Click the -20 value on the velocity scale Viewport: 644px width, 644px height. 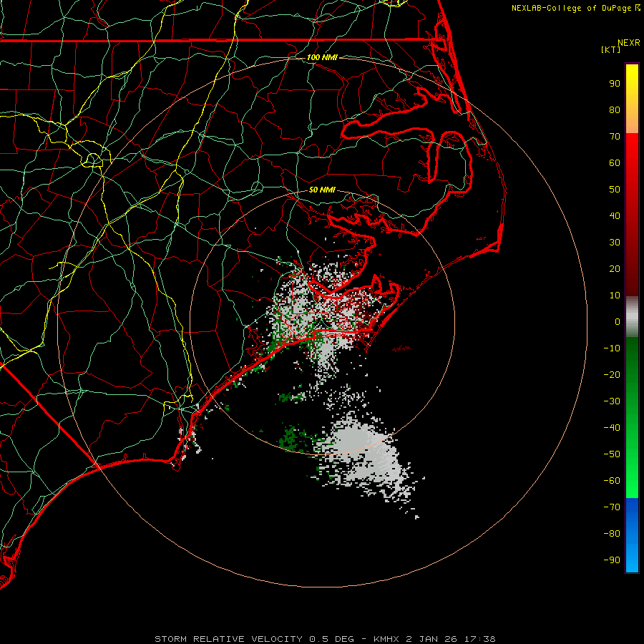coord(612,375)
